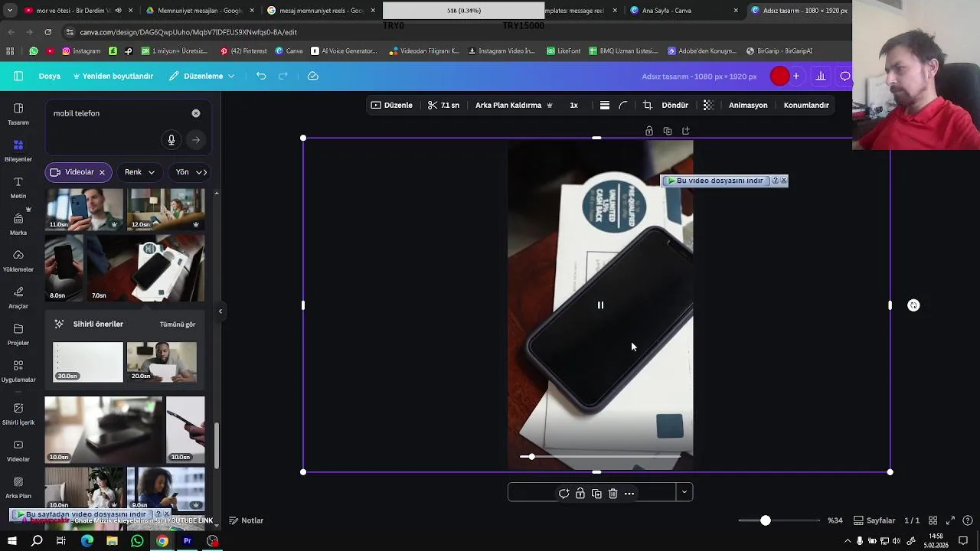This screenshot has width=980, height=551.
Task: Open the Videolar sidebar panel
Action: (x=18, y=451)
